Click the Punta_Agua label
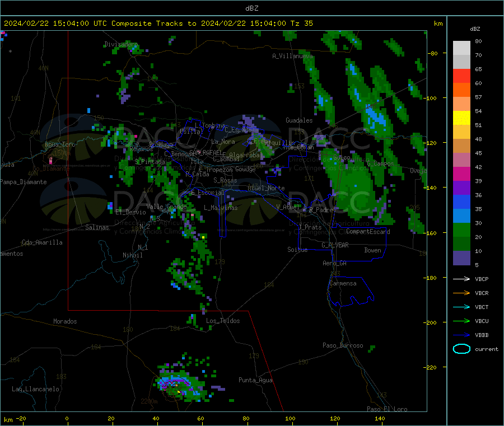This screenshot has height=426, width=504. tap(255, 381)
